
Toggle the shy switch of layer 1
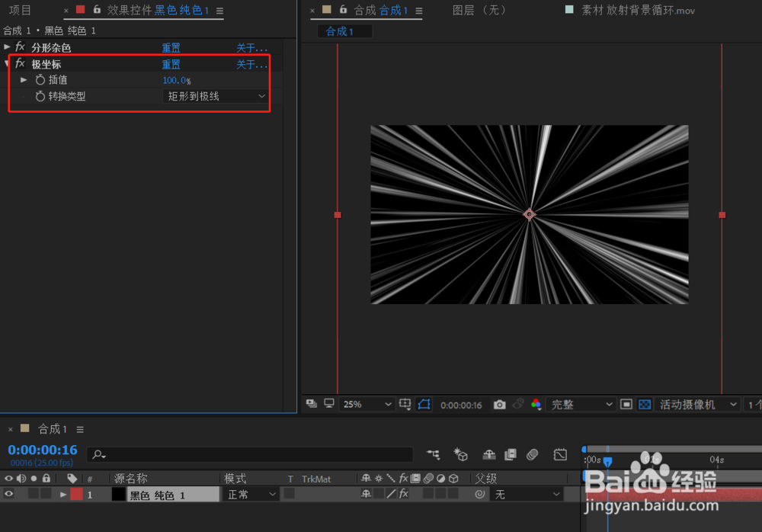pyautogui.click(x=366, y=494)
